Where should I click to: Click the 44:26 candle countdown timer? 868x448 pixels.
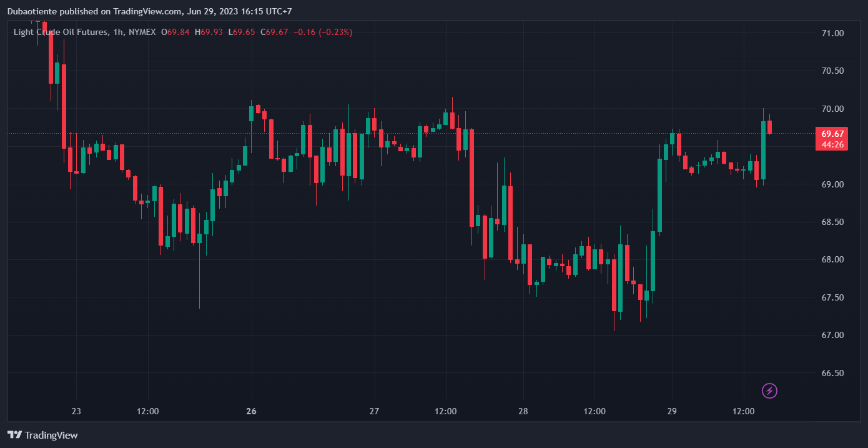tap(833, 144)
